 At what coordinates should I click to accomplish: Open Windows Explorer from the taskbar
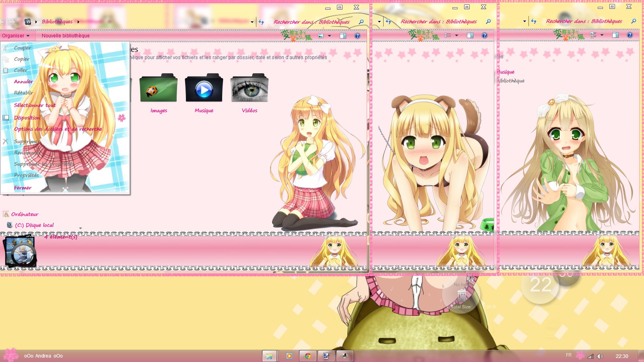click(x=269, y=356)
